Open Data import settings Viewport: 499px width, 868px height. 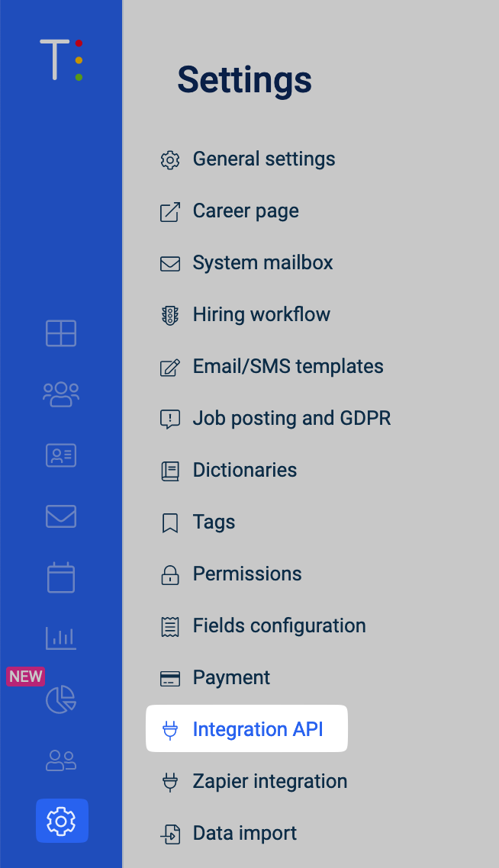click(x=244, y=834)
